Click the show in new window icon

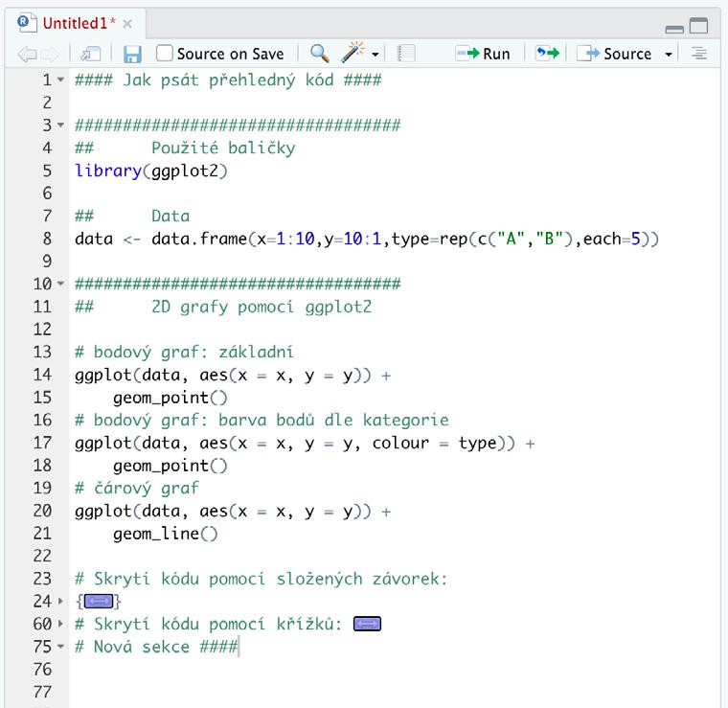[x=91, y=55]
